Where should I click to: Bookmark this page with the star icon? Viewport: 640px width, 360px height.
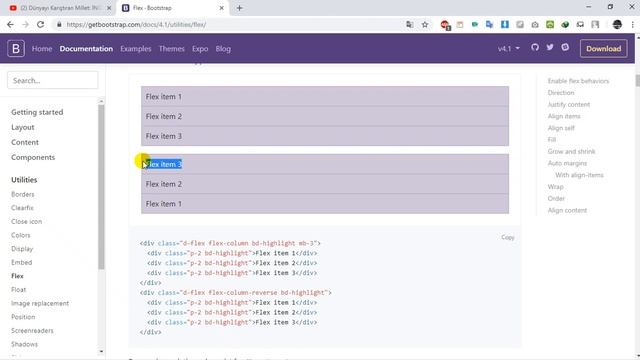pyautogui.click(x=425, y=24)
